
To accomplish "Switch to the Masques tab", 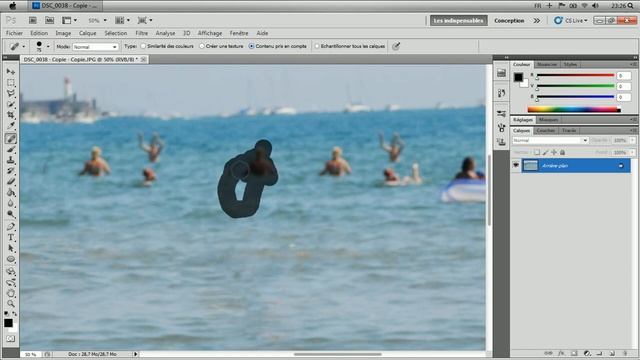I will point(548,120).
